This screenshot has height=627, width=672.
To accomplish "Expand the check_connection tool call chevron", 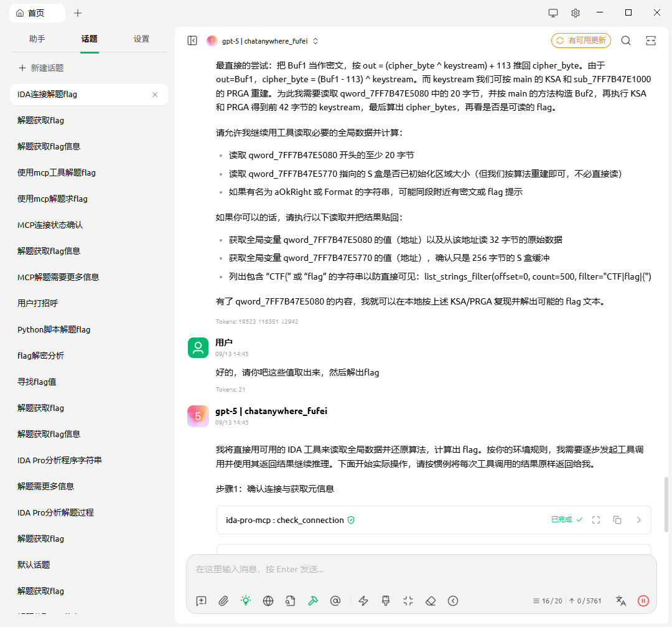I will tap(638, 520).
